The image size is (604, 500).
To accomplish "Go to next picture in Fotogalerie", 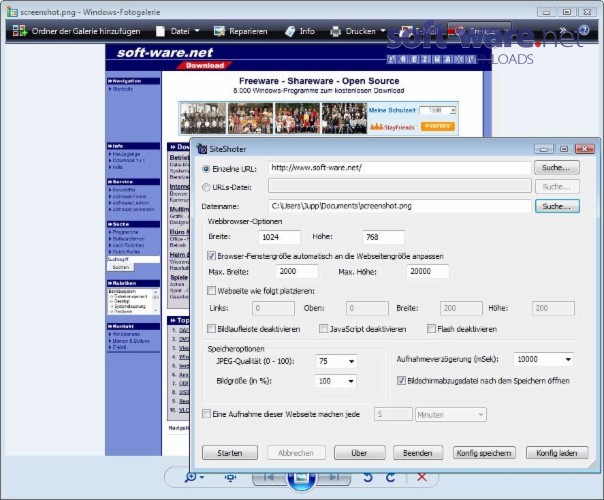I will [334, 478].
